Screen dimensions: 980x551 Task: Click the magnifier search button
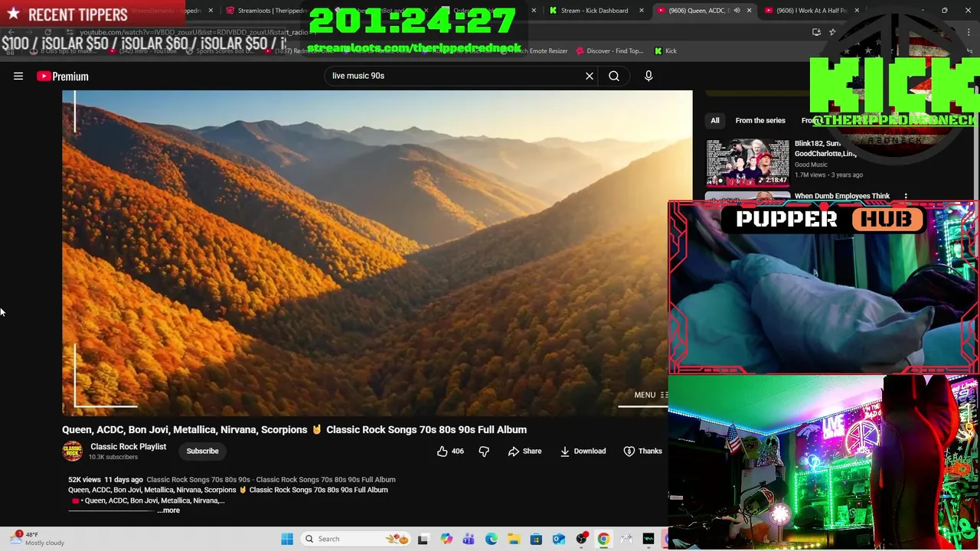pyautogui.click(x=614, y=76)
